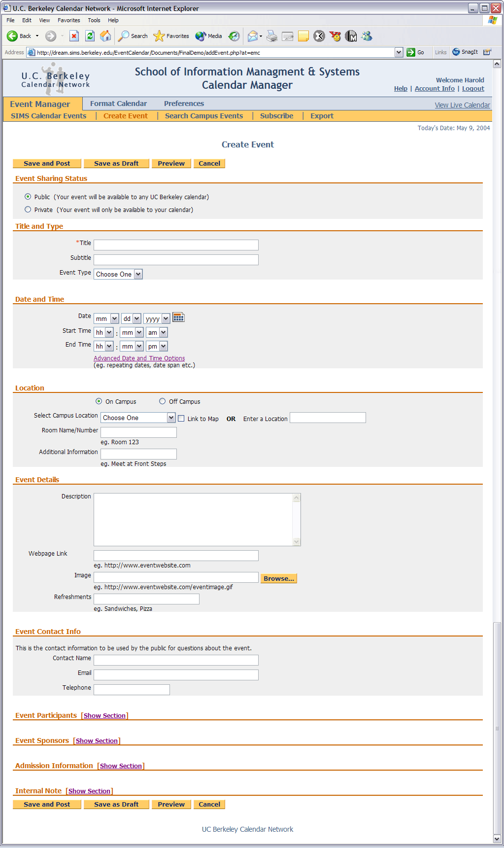This screenshot has width=504, height=848.
Task: Open the File menu
Action: tap(10, 20)
